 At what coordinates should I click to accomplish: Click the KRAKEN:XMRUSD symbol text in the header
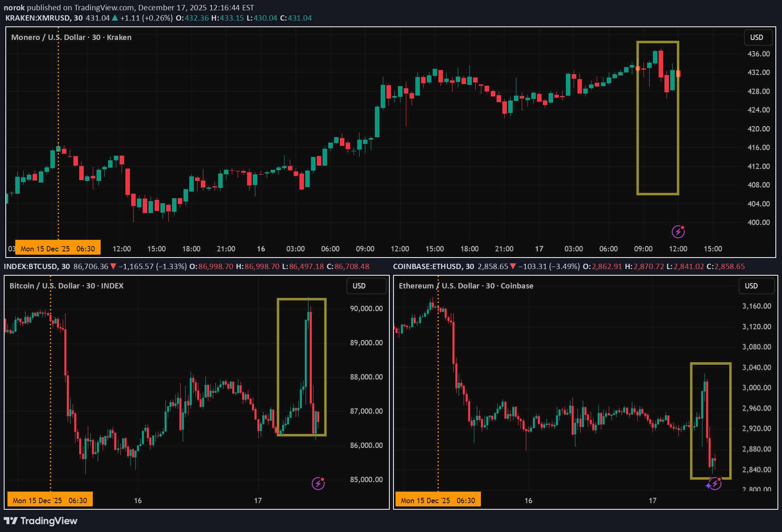click(x=38, y=18)
